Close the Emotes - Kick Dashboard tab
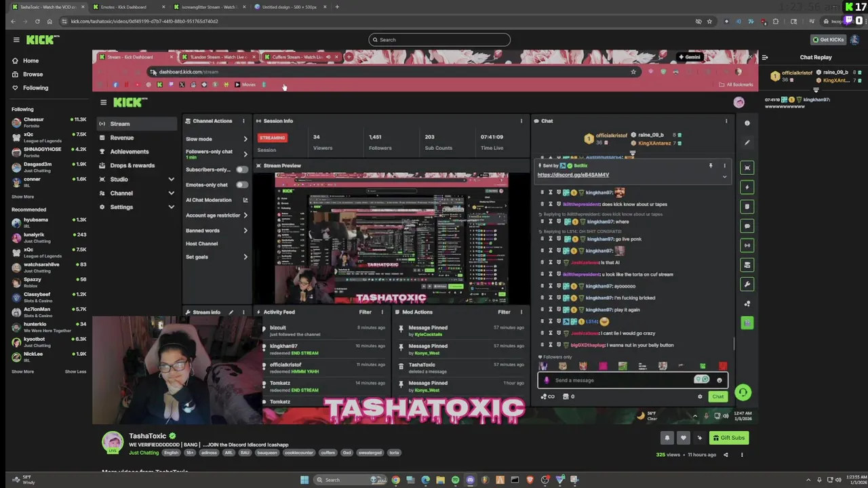Screen dimensions: 868x488 164,7
